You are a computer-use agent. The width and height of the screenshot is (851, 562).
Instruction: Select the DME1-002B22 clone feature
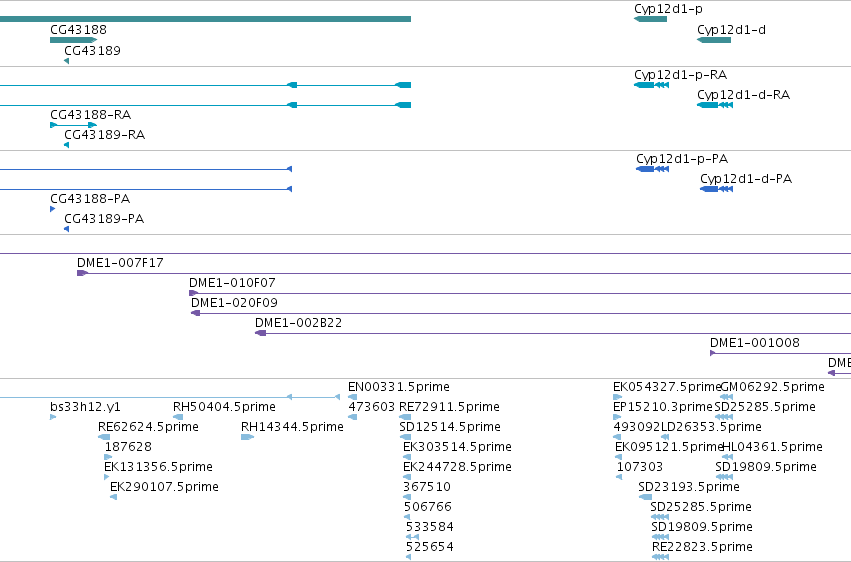553,334
